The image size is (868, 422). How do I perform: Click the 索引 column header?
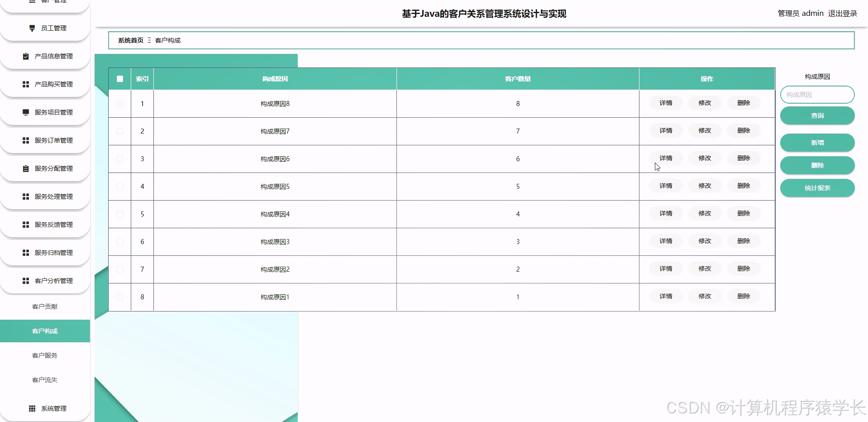click(142, 79)
